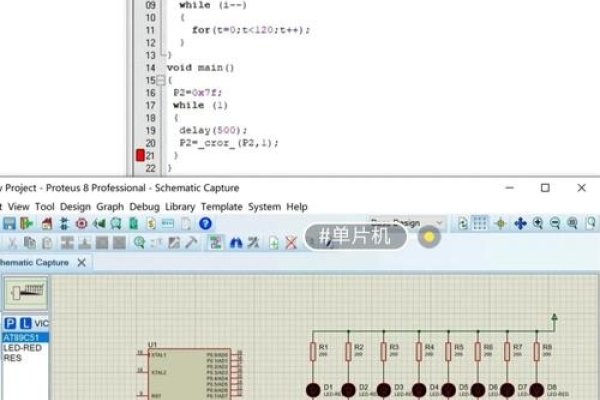Click the Zoom To Area icon

pyautogui.click(x=591, y=223)
